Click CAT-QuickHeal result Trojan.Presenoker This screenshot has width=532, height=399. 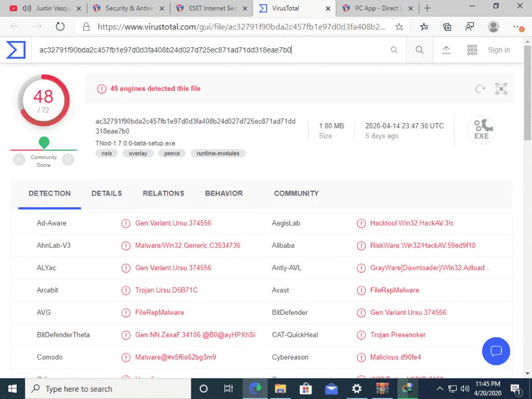pos(398,335)
